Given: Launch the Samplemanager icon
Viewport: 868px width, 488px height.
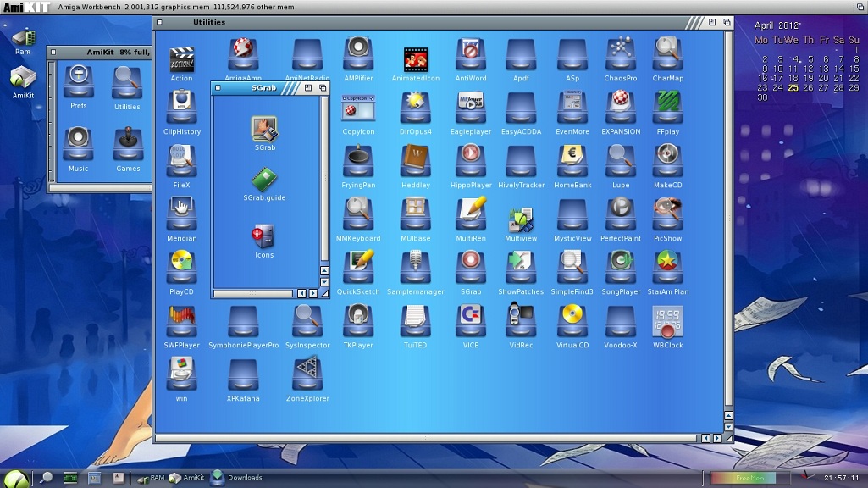Looking at the screenshot, I should 415,268.
